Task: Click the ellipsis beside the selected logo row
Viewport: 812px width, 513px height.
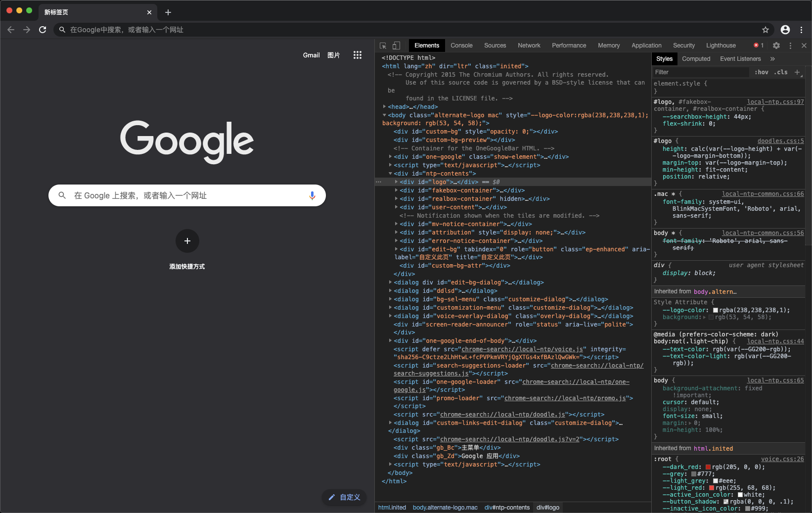Action: coord(378,182)
